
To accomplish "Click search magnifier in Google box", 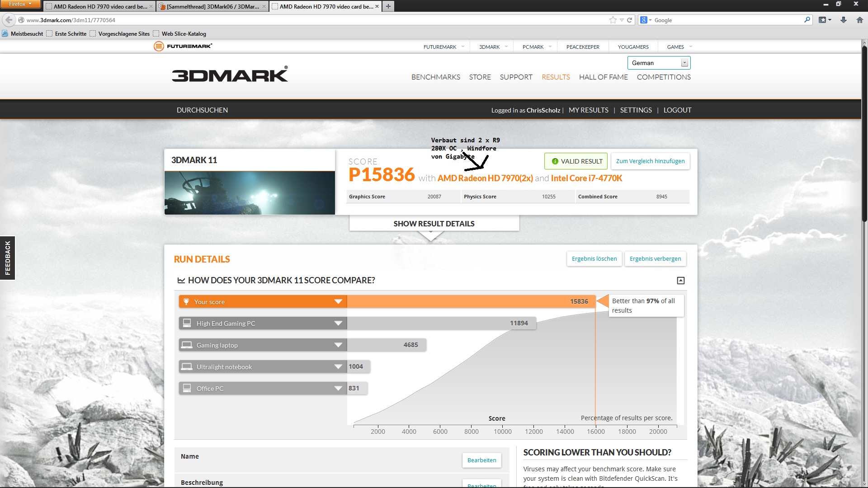I will (807, 20).
